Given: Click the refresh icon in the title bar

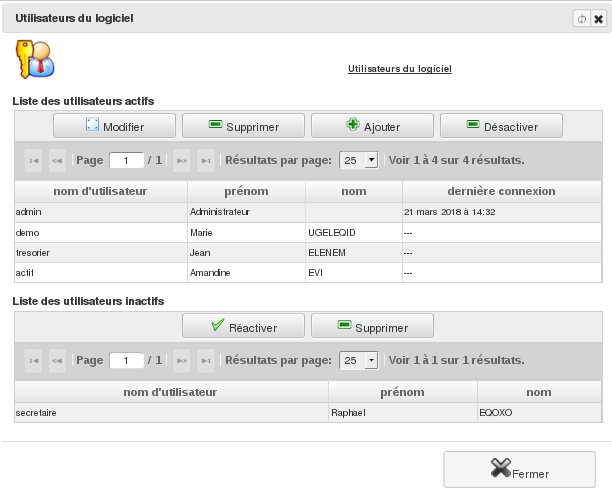Looking at the screenshot, I should click(x=581, y=19).
